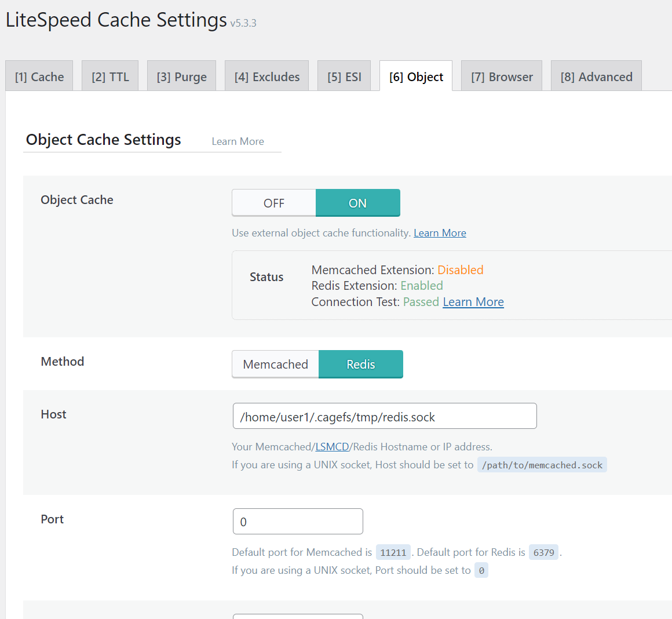This screenshot has width=672, height=619.
Task: Click the Status label in status box
Action: click(x=266, y=277)
